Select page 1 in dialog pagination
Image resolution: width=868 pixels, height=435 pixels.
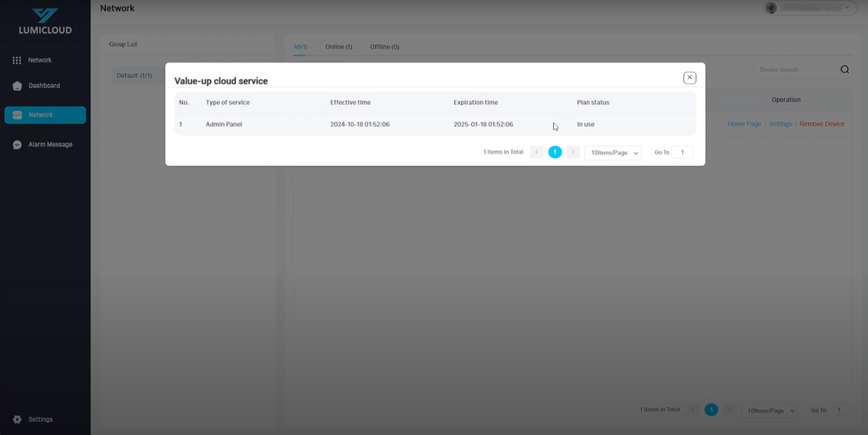coord(555,152)
